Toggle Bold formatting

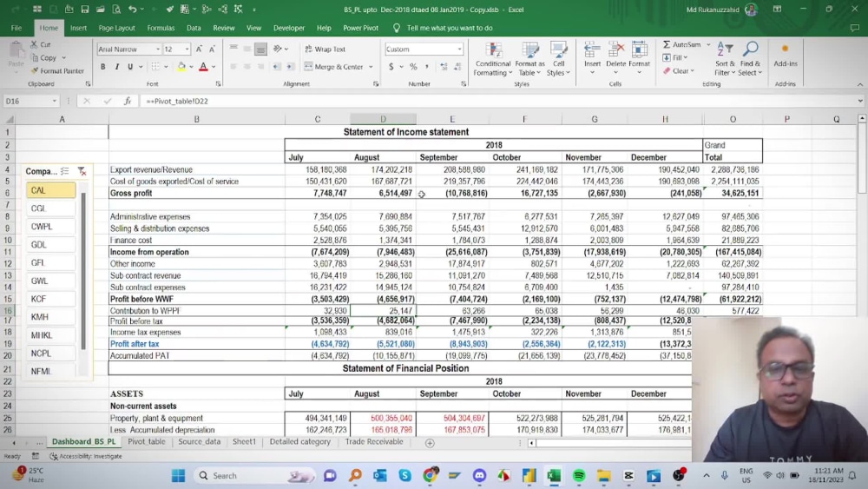(103, 67)
